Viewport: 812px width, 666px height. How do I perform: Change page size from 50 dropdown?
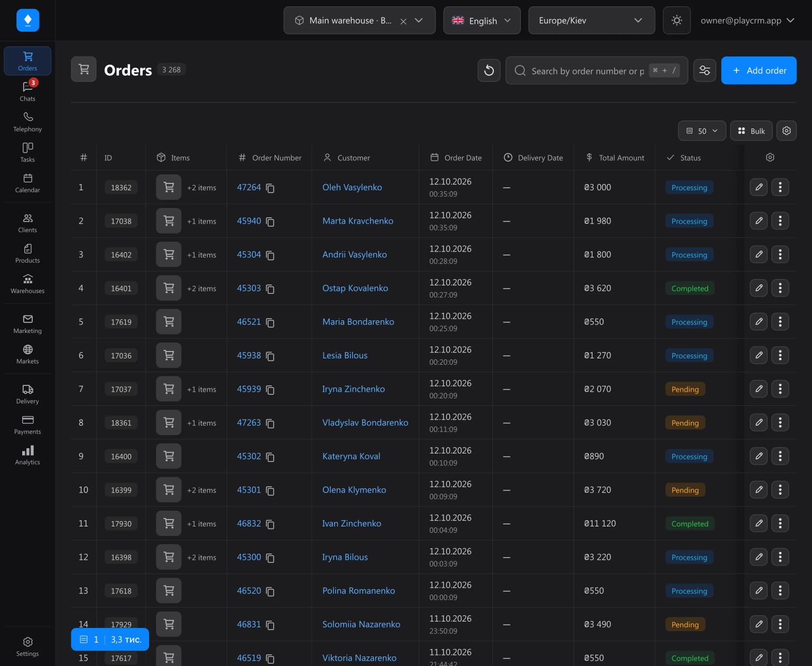[x=702, y=131]
